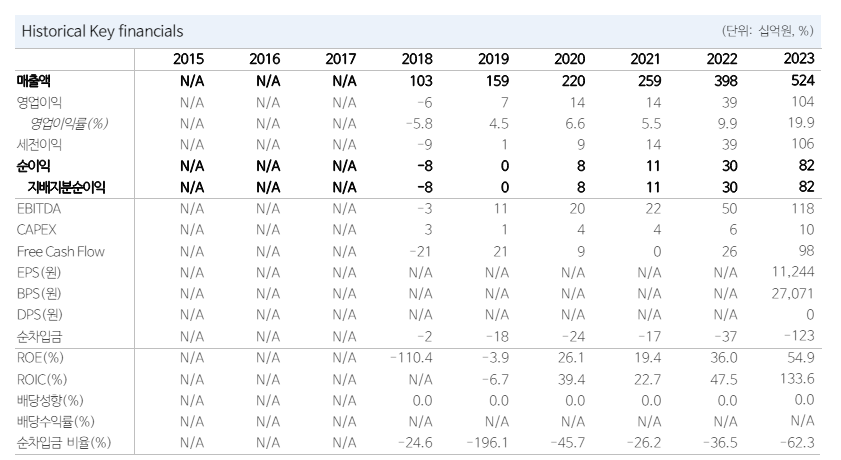
Task: Click the CAPEX row label
Action: (38, 230)
